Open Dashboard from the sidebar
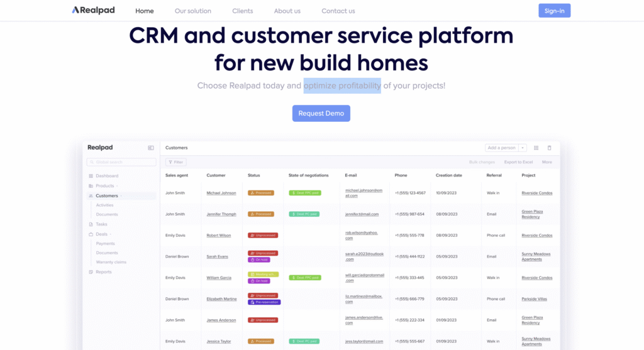 point(106,176)
